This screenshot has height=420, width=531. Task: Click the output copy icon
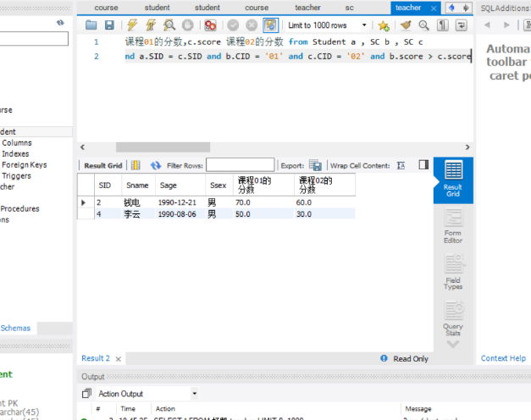86,393
